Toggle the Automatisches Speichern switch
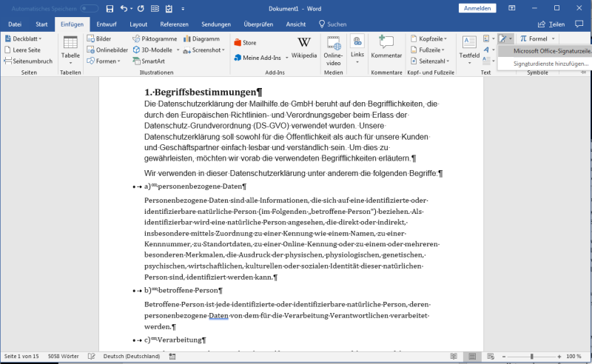Screen dimensions: 592x364 tap(89, 8)
